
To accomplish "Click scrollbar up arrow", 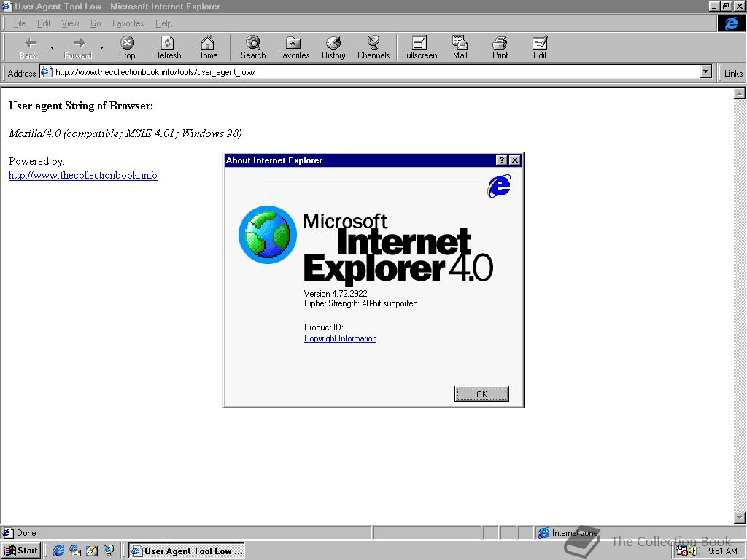I will coord(740,93).
